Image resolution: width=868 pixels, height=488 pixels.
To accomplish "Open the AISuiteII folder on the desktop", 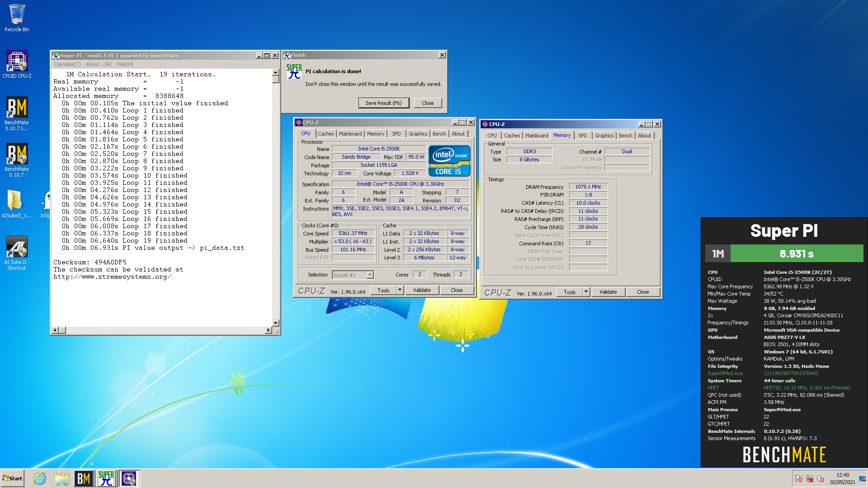I will pyautogui.click(x=16, y=203).
